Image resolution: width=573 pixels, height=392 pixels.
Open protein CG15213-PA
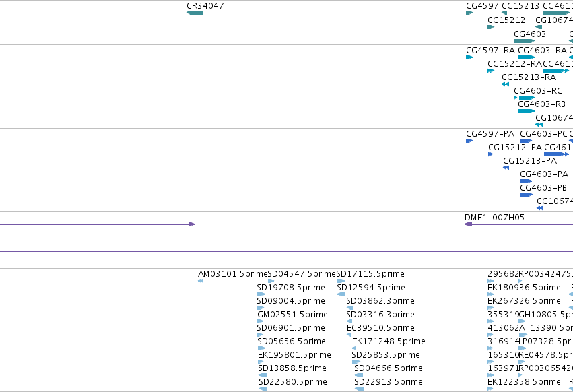pyautogui.click(x=506, y=168)
